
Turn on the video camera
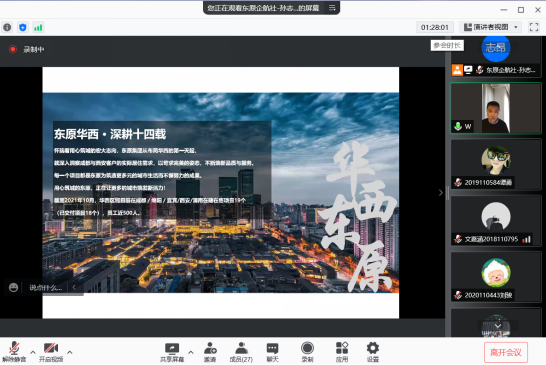(x=51, y=352)
